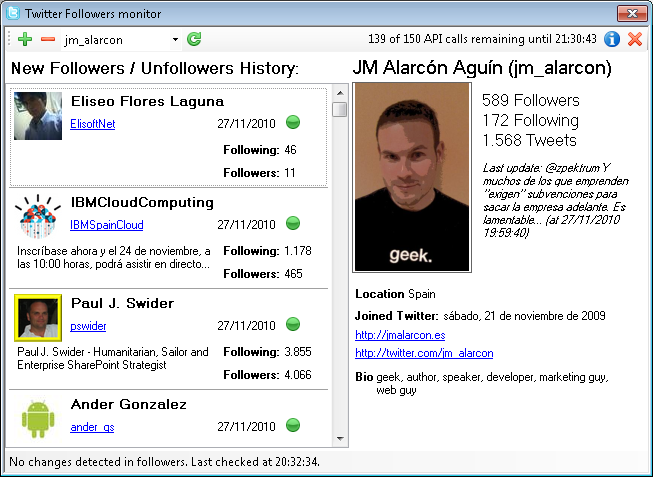The image size is (653, 477).
Task: Click 'Following: 1.178' in IBMCloudComputing entry
Action: pos(267,251)
